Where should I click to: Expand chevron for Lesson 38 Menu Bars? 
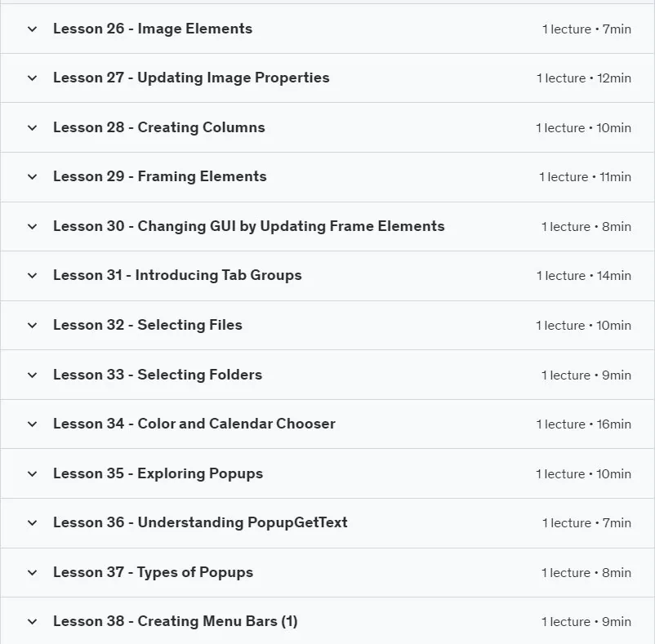click(x=32, y=621)
